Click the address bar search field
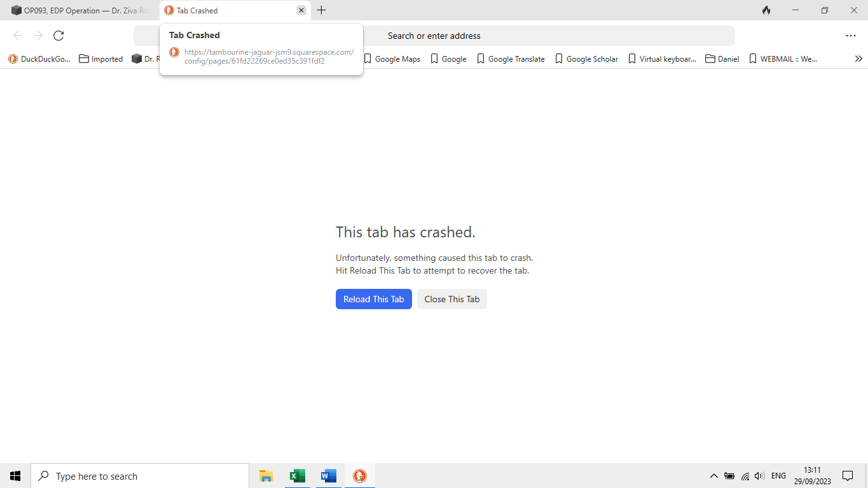868x488 pixels. tap(434, 36)
